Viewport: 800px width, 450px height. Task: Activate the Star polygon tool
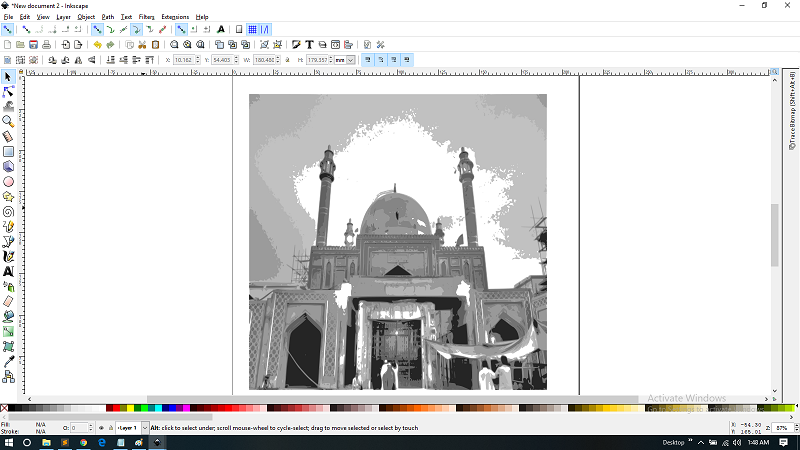8,197
